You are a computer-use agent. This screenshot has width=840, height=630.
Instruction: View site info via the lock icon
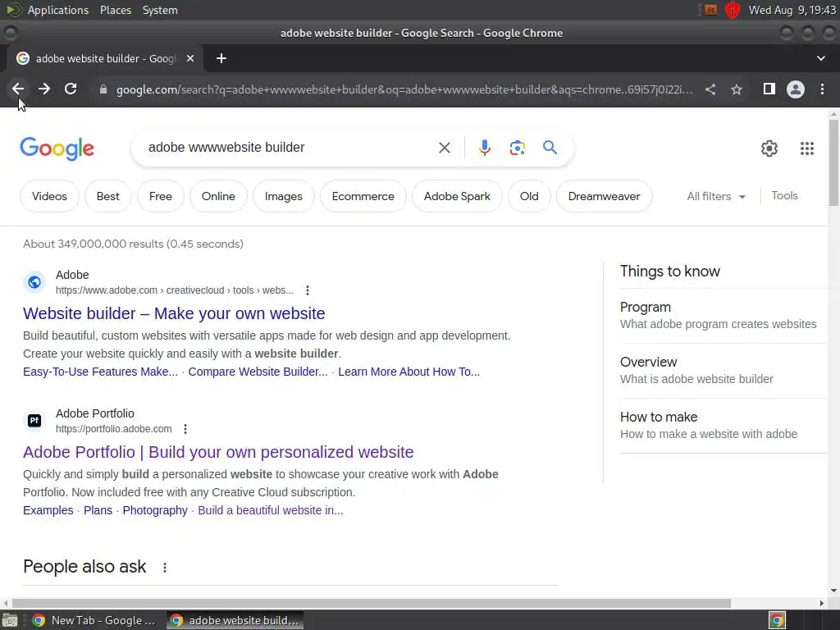click(103, 89)
